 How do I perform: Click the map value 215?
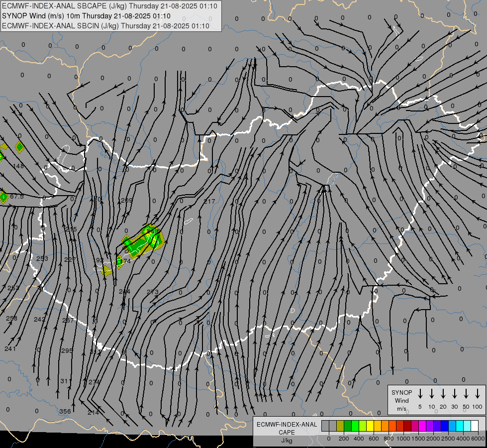(71, 229)
